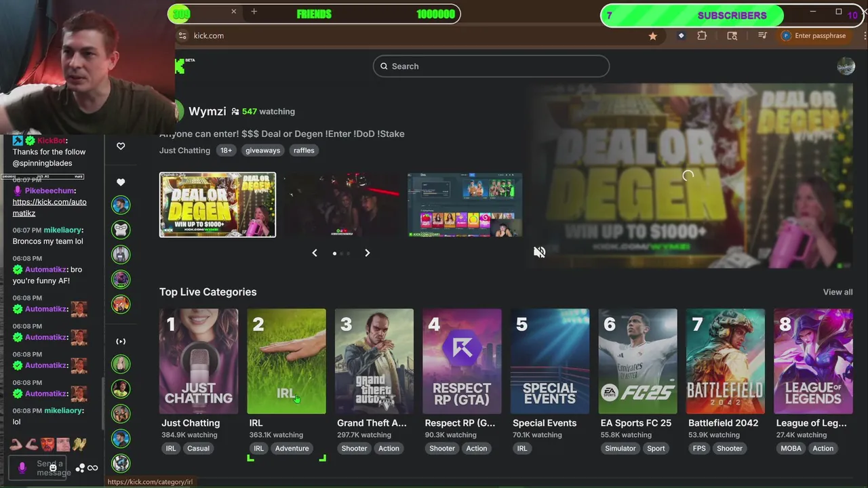868x488 pixels.
Task: Open the Just Chatting link under Wymzi
Action: [184, 150]
